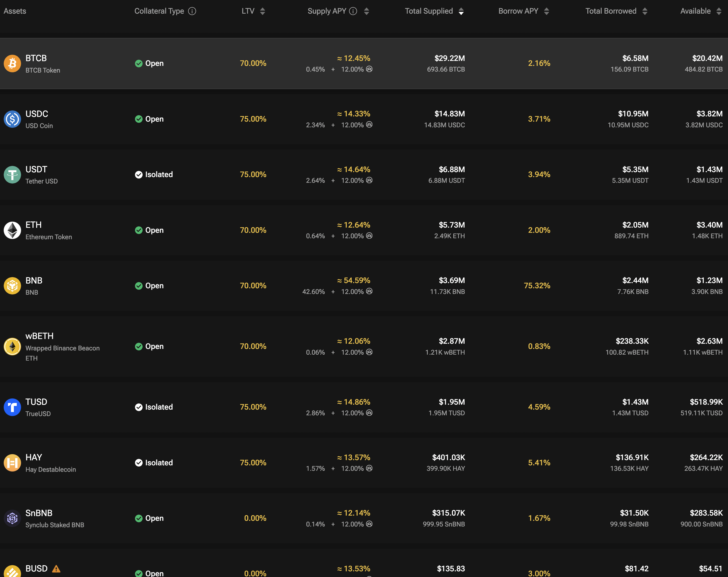Image resolution: width=728 pixels, height=577 pixels.
Task: Click the BUSD warning triangle icon
Action: click(x=56, y=569)
